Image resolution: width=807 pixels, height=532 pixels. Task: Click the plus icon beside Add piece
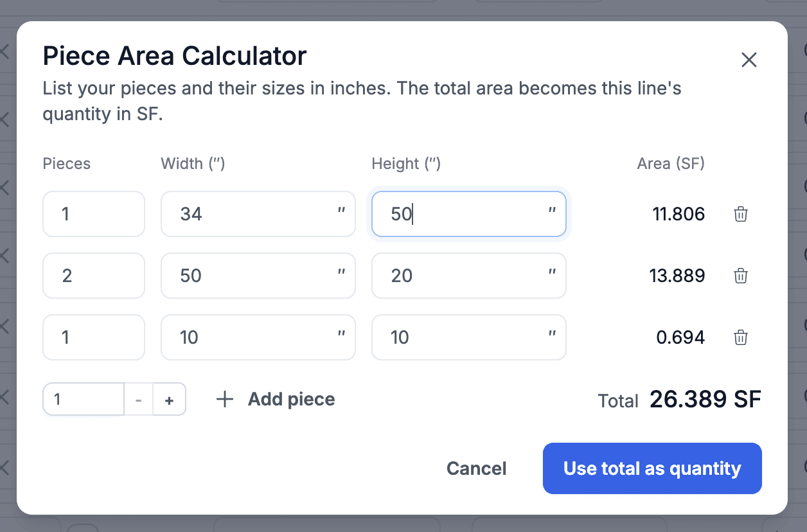225,399
